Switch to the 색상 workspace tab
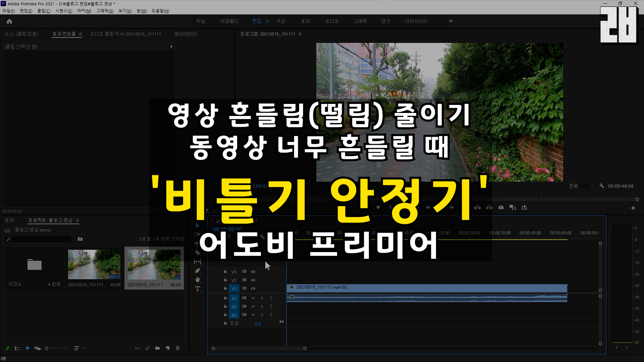 [x=281, y=21]
